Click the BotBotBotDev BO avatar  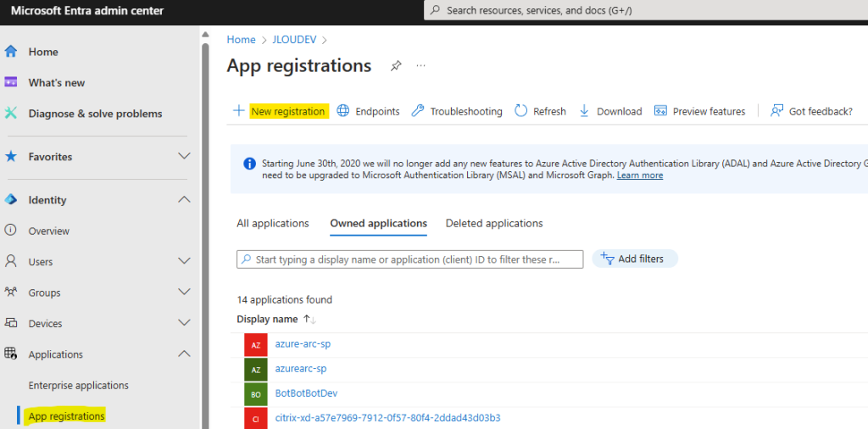click(x=256, y=395)
